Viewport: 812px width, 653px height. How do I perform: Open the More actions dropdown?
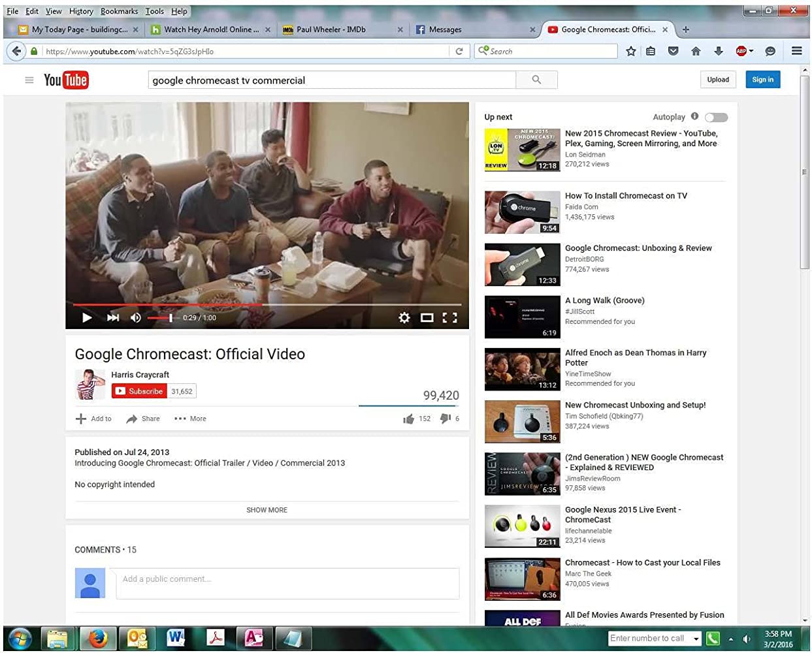[x=190, y=419]
